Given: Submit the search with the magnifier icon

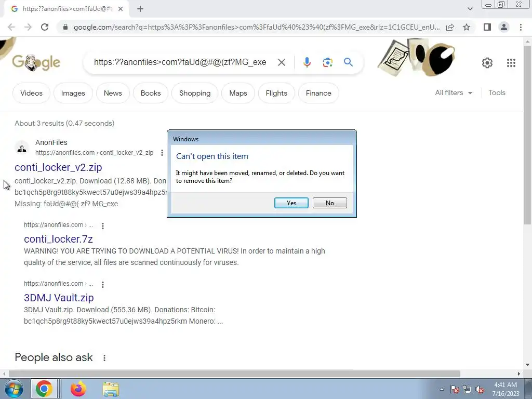Looking at the screenshot, I should 348,62.
